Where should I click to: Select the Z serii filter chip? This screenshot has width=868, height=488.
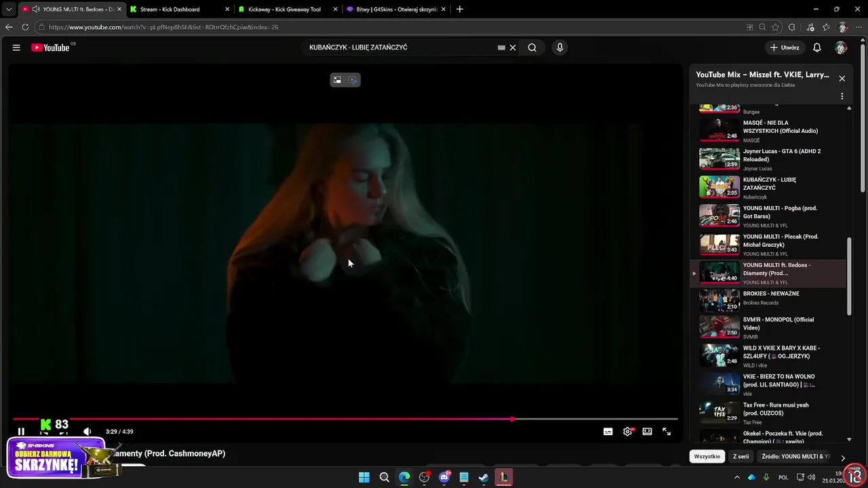741,457
